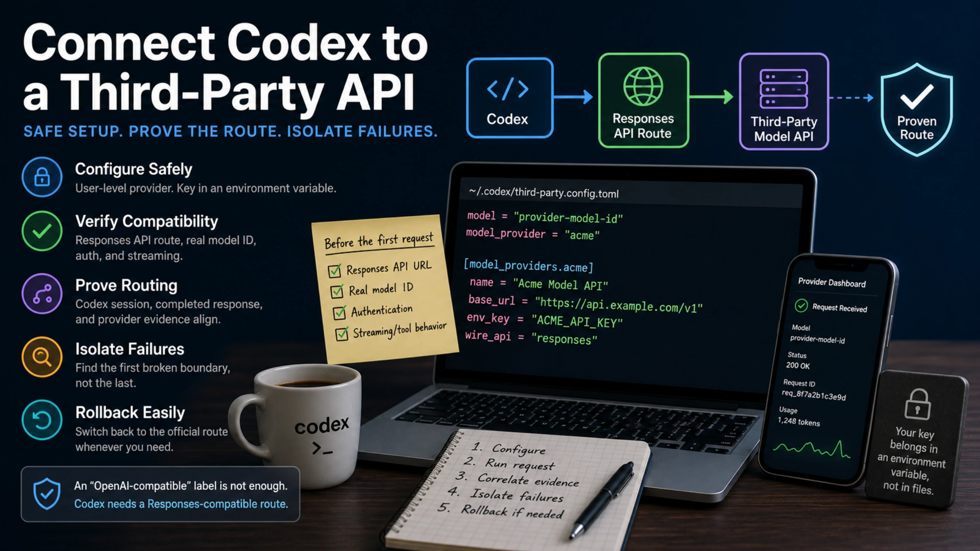Click the blue lock icon beside Configure Safely
The image size is (980, 551).
pyautogui.click(x=42, y=177)
